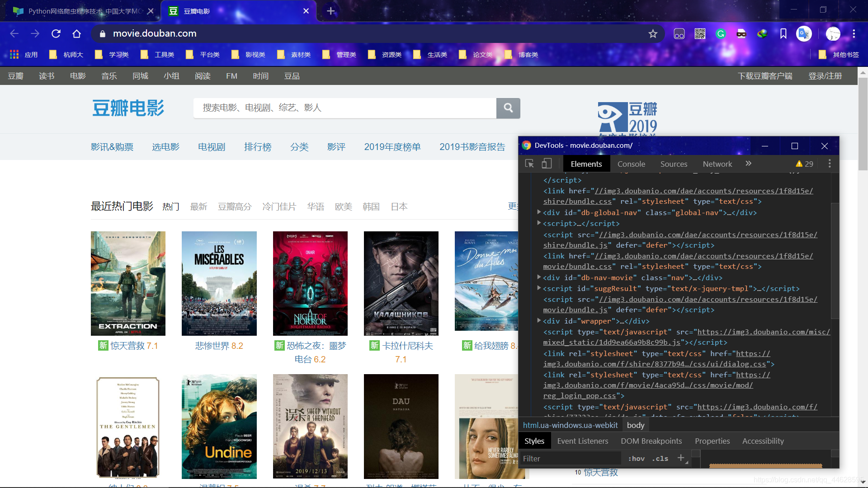Toggle the .cls class editor
The width and height of the screenshot is (868, 488).
pos(660,459)
